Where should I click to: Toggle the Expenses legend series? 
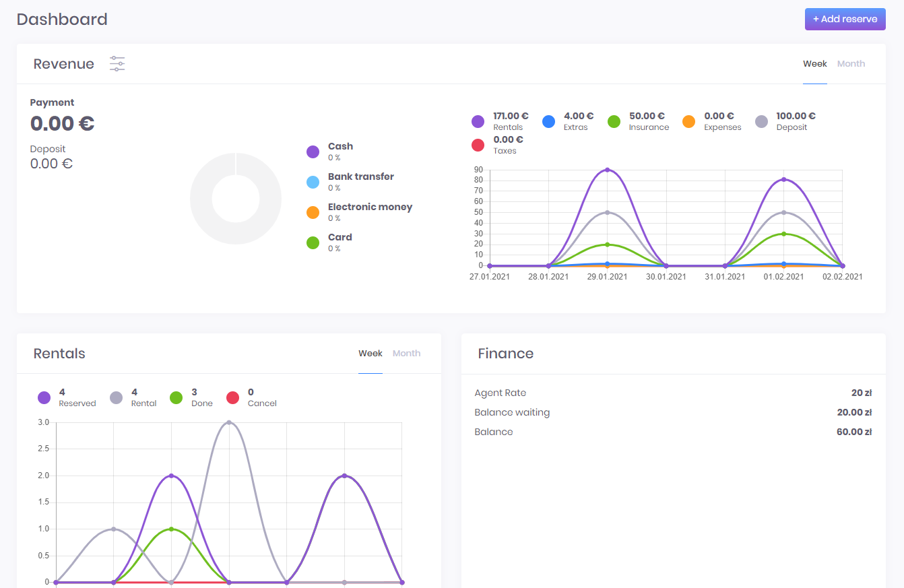point(711,121)
